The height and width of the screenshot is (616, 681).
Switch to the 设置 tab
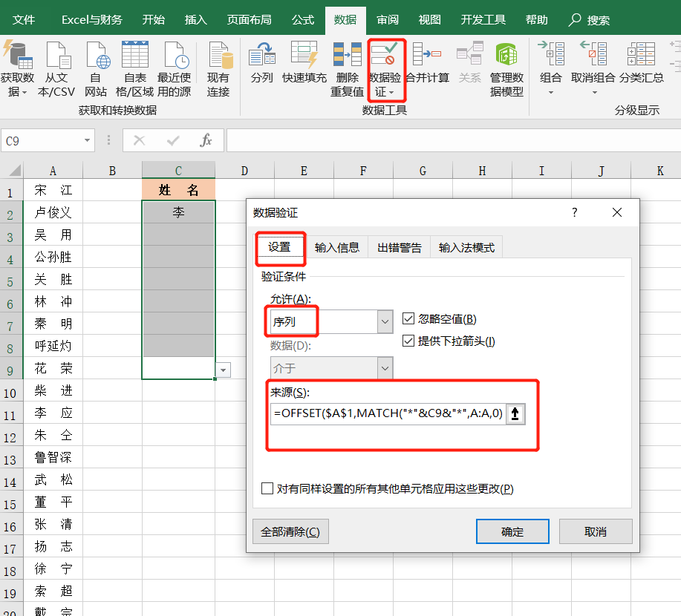click(279, 247)
